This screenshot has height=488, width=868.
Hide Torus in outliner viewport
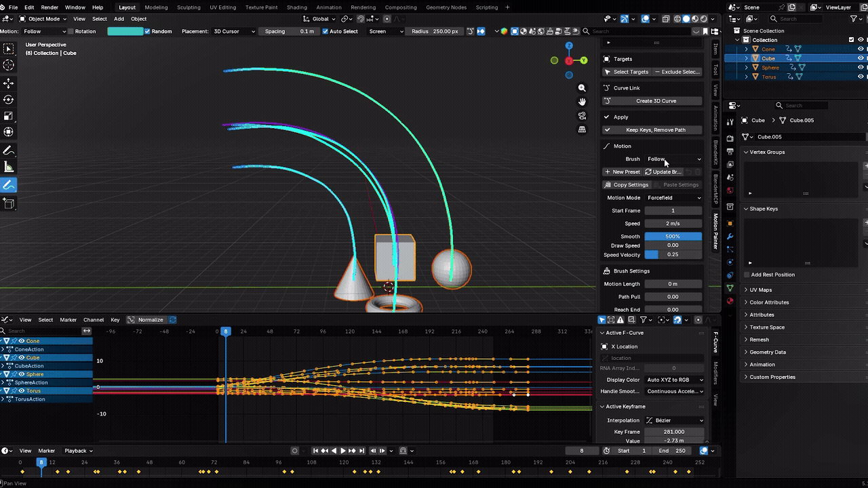(861, 77)
